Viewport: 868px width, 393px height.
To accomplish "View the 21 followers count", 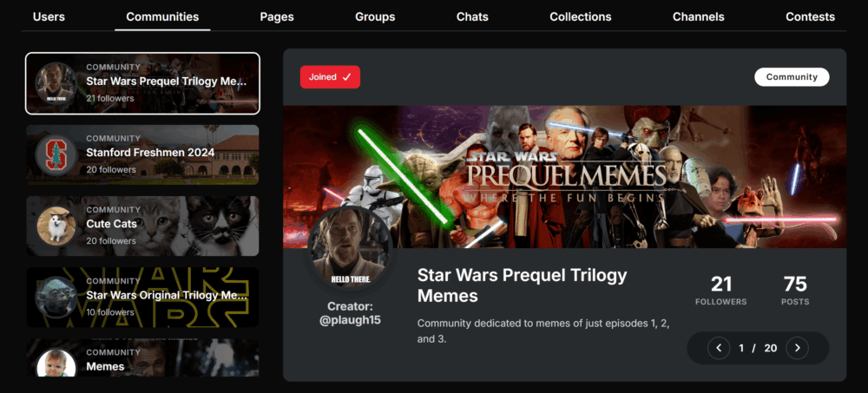I will pos(720,291).
